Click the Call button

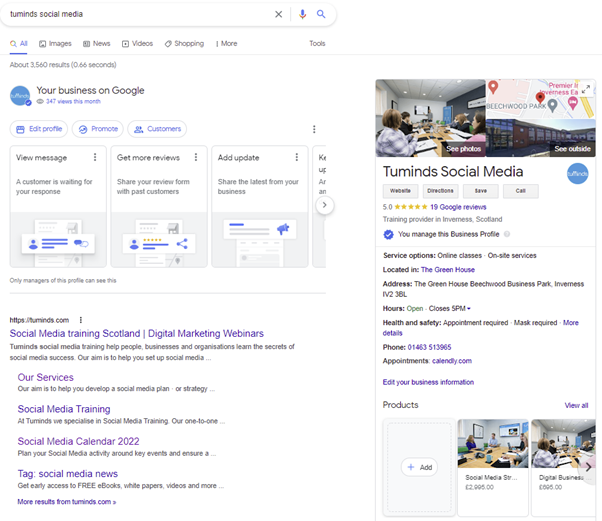pos(521,191)
